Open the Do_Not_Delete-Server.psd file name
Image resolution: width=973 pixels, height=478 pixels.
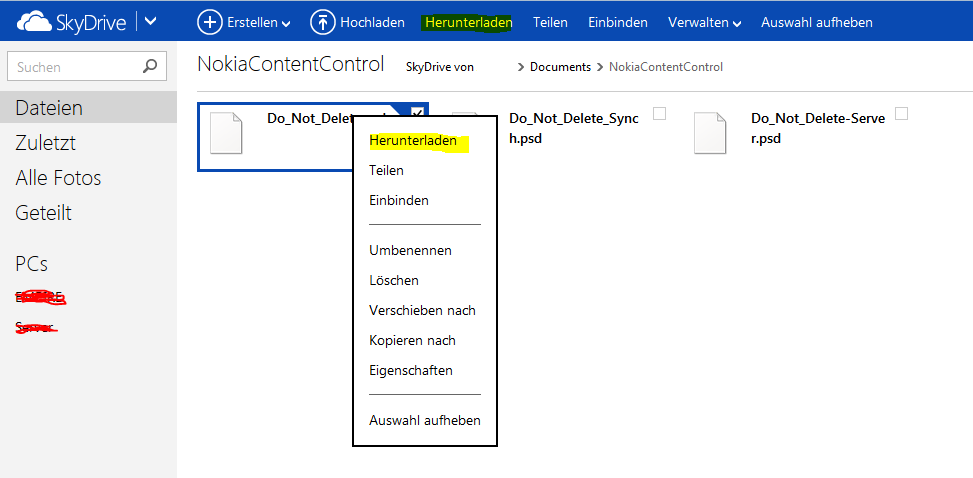click(x=818, y=129)
